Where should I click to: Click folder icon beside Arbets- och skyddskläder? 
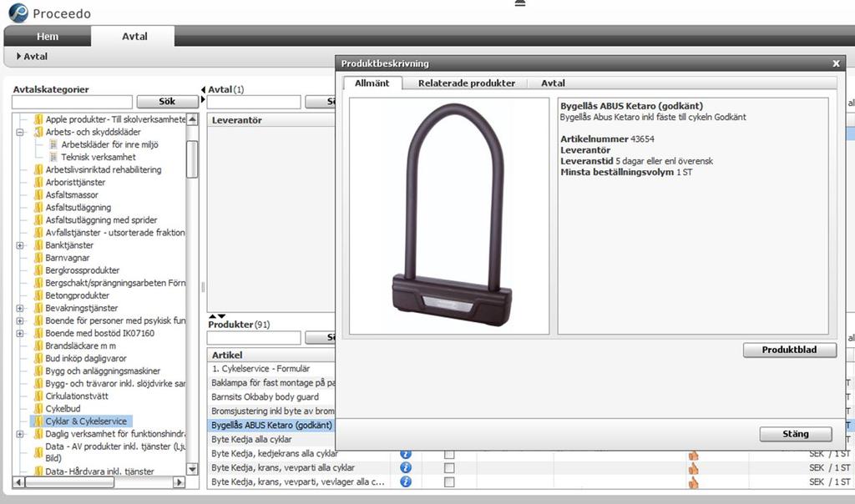pos(38,132)
